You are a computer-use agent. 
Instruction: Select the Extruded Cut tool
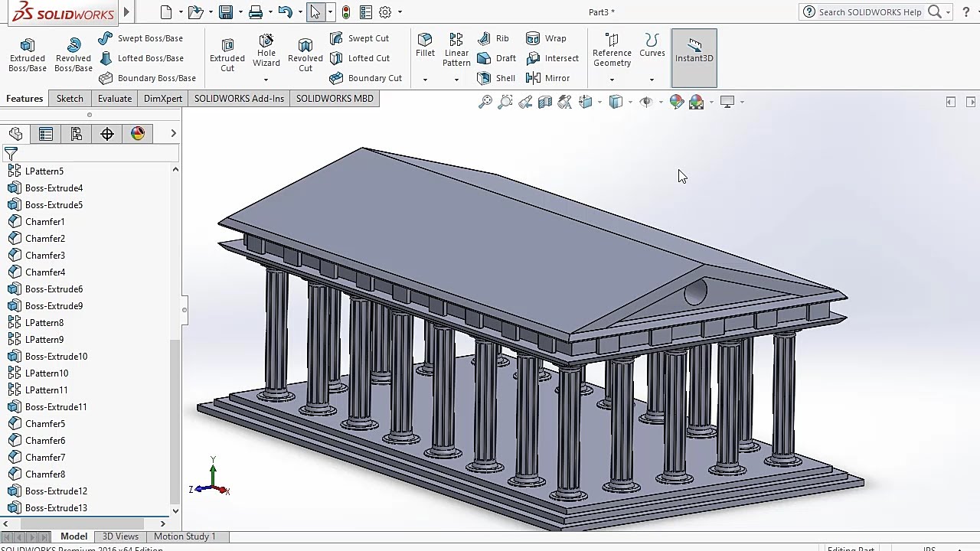point(227,55)
